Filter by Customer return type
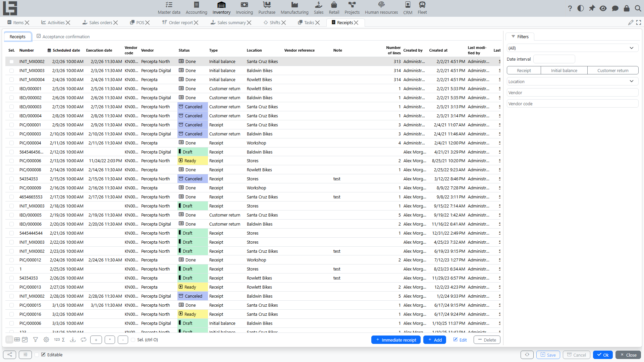The image size is (644, 362). coord(613,70)
